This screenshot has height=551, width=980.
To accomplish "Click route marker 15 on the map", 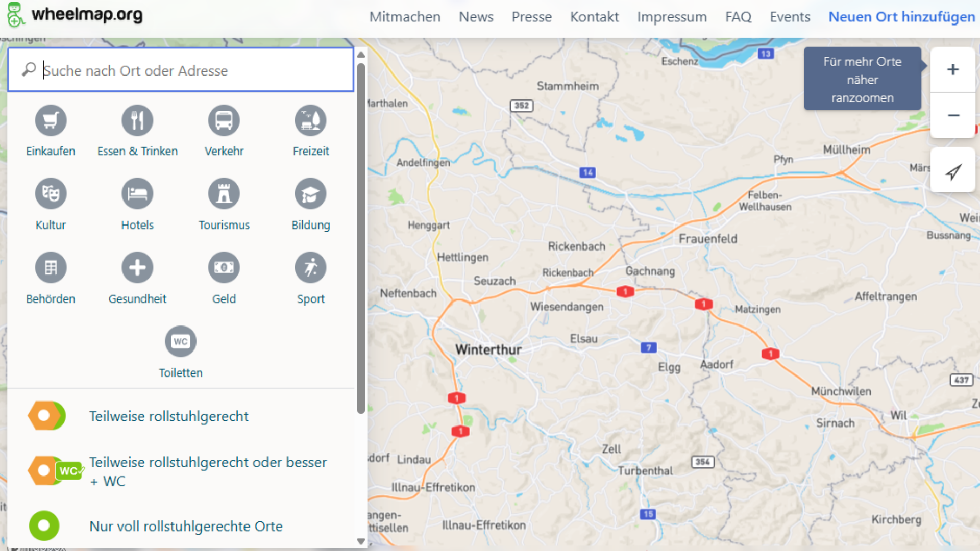I will (648, 514).
